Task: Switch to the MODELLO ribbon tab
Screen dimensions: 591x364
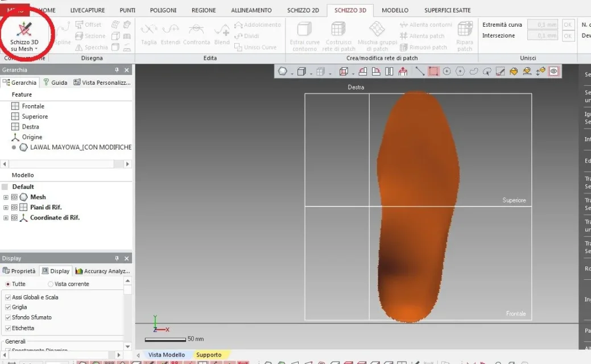Action: coord(395,10)
